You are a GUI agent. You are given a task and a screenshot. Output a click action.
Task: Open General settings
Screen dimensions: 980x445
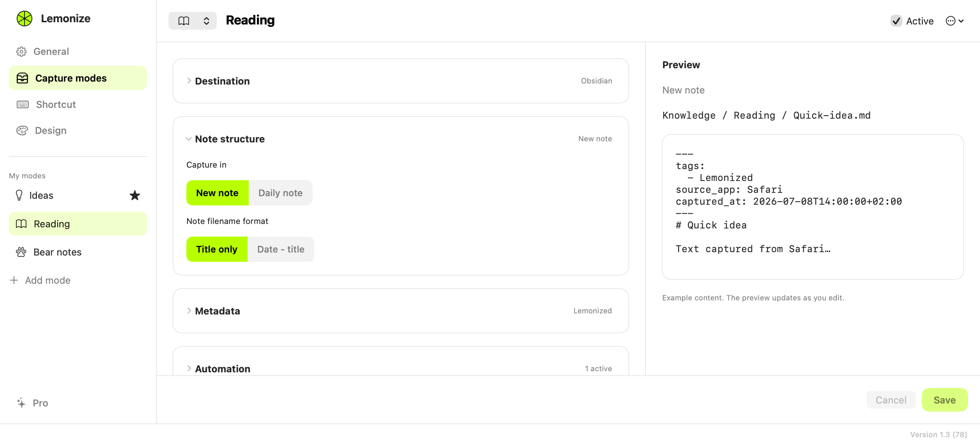coord(78,51)
